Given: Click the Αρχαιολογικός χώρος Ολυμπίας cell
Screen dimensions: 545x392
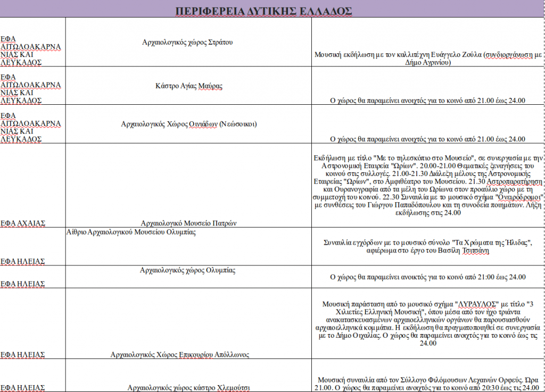Looking at the screenshot, I should (x=187, y=270).
